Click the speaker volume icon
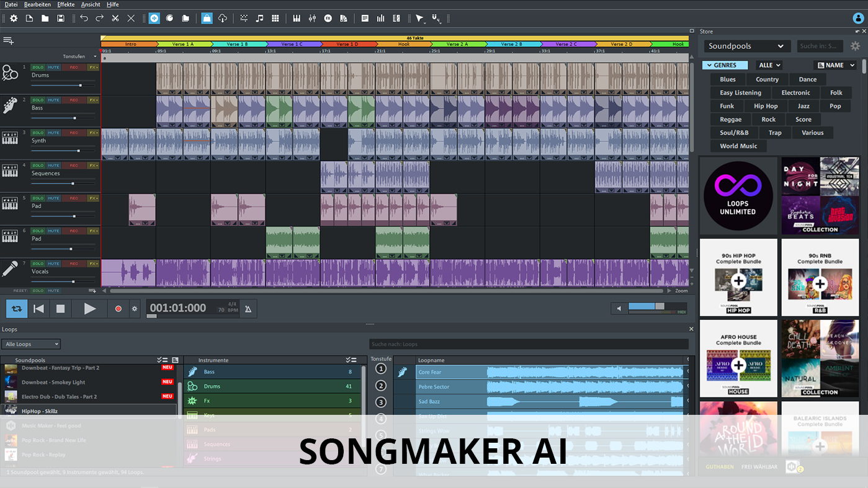This screenshot has height=488, width=868. coord(619,308)
